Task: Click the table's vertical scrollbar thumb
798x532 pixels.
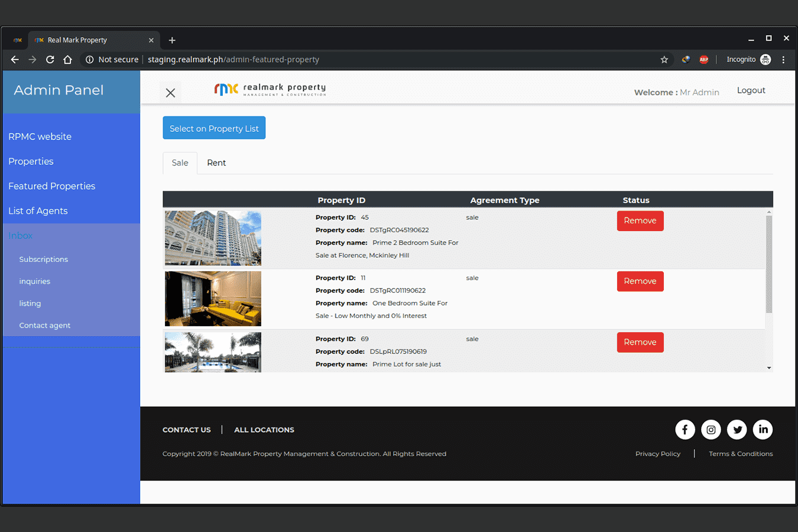Action: click(769, 264)
